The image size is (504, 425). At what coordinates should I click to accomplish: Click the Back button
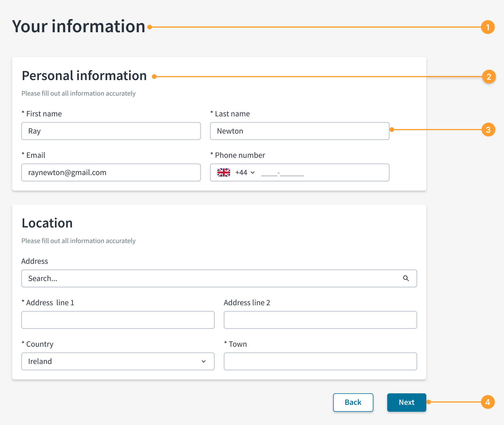(x=353, y=403)
